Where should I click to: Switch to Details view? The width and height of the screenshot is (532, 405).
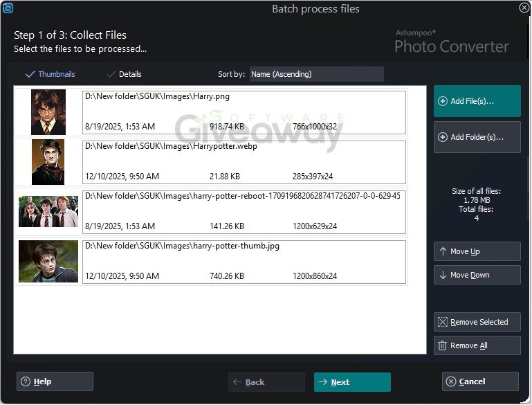pos(124,74)
